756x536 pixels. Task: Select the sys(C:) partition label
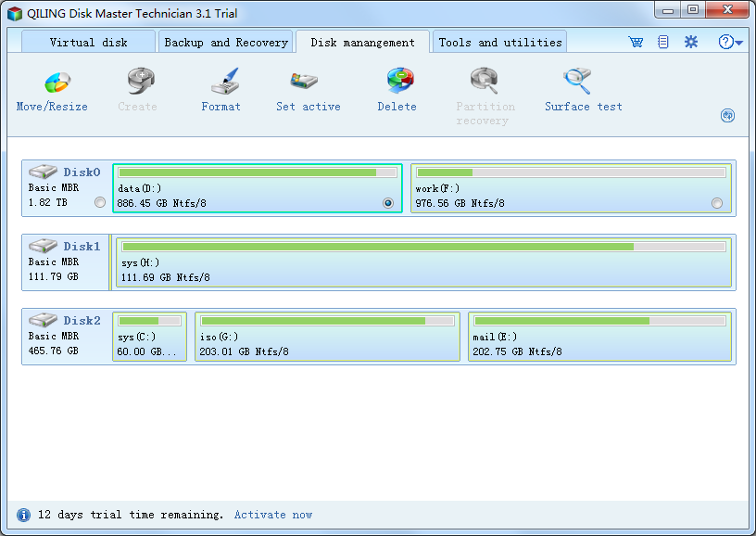pyautogui.click(x=136, y=338)
